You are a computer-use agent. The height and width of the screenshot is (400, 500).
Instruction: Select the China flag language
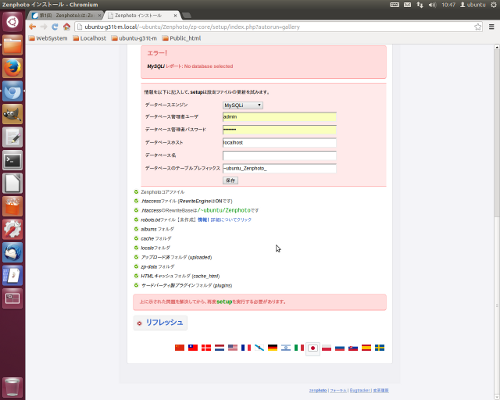(x=179, y=348)
